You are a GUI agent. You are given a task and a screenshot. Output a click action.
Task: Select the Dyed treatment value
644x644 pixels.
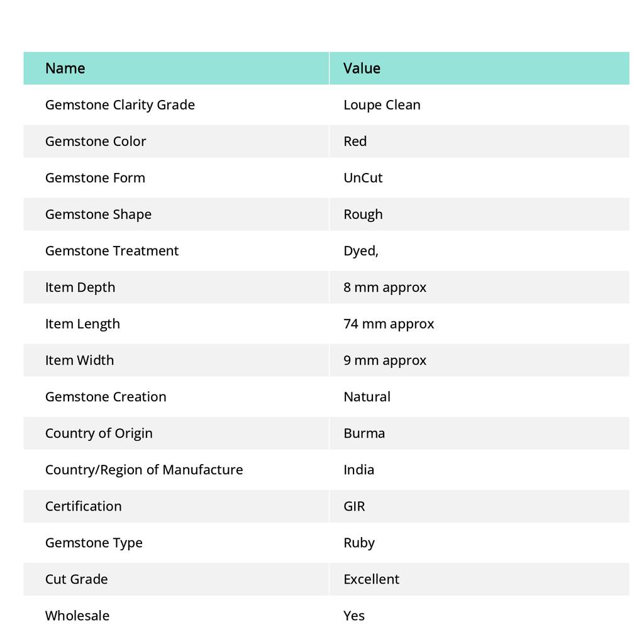coord(361,250)
